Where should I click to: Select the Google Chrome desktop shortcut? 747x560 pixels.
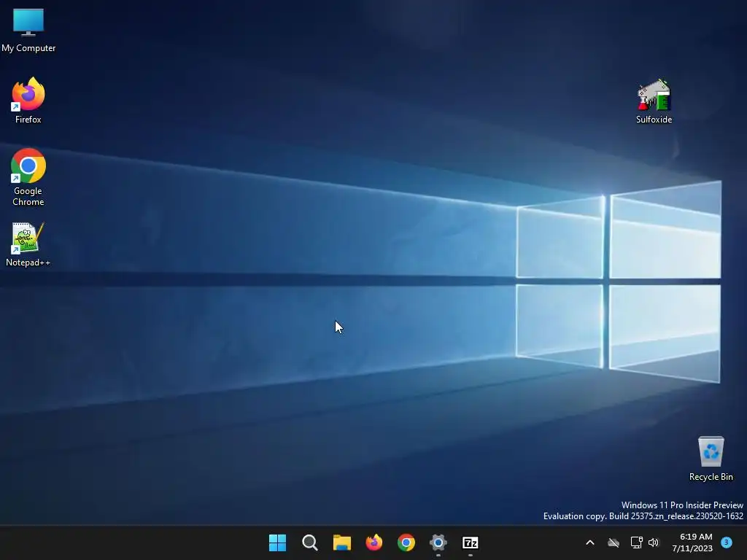[x=28, y=177]
